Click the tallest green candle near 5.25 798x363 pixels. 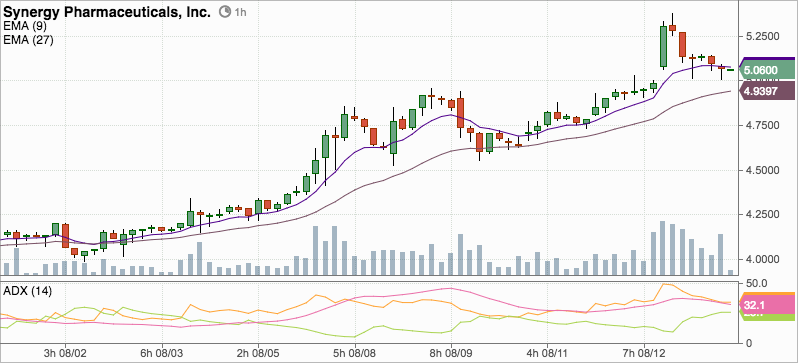coord(663,46)
